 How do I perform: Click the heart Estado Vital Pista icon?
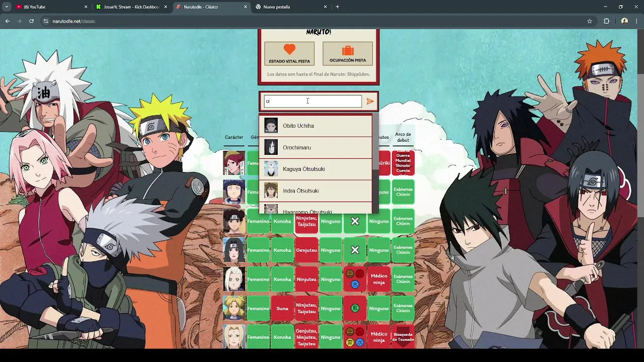tap(289, 50)
